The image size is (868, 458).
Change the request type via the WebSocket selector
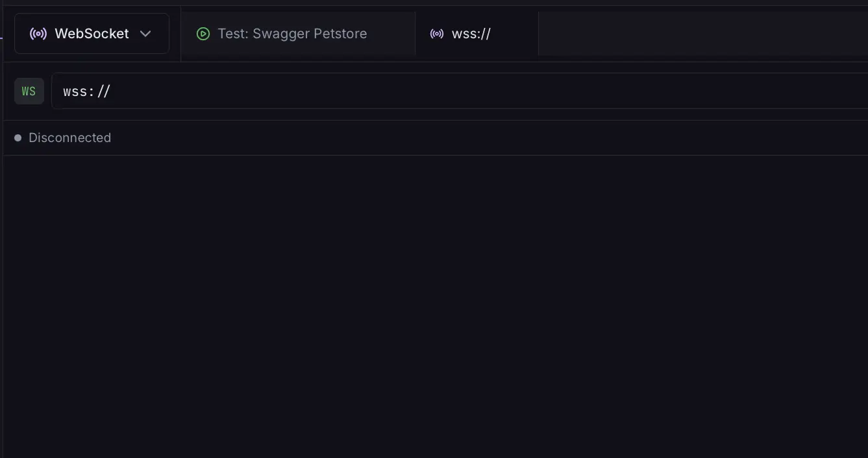pyautogui.click(x=92, y=33)
